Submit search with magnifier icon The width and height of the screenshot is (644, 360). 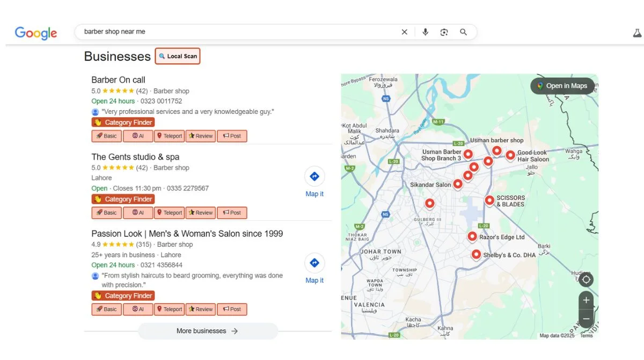463,32
